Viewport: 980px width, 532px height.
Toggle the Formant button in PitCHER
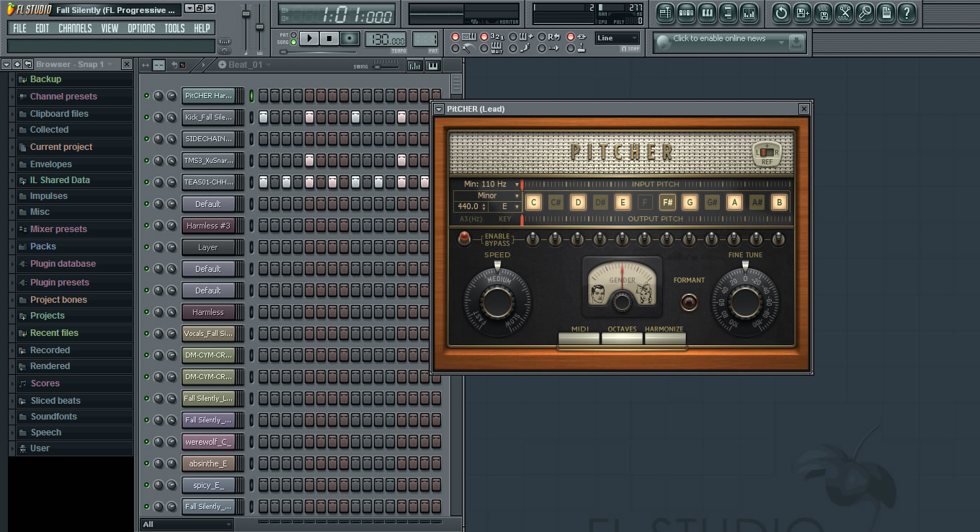pyautogui.click(x=690, y=301)
